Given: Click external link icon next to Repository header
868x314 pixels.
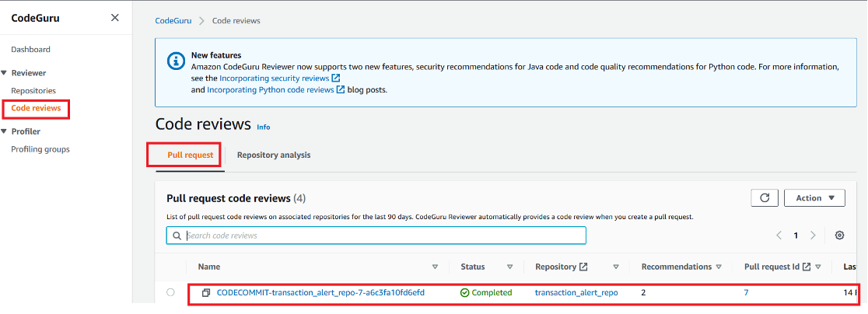Looking at the screenshot, I should [x=583, y=267].
